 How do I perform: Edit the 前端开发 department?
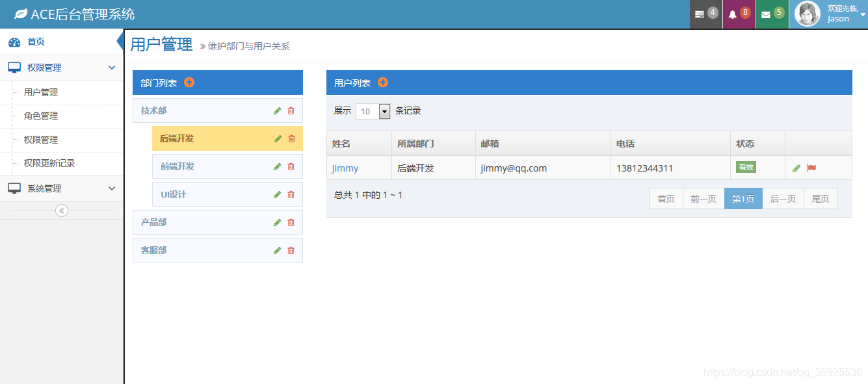tap(278, 166)
